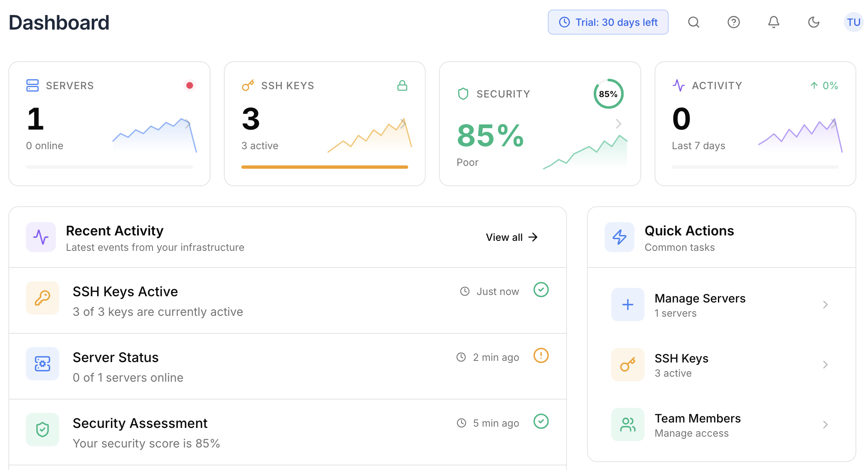The width and height of the screenshot is (868, 470).
Task: Open the TU user avatar menu
Action: 853,22
